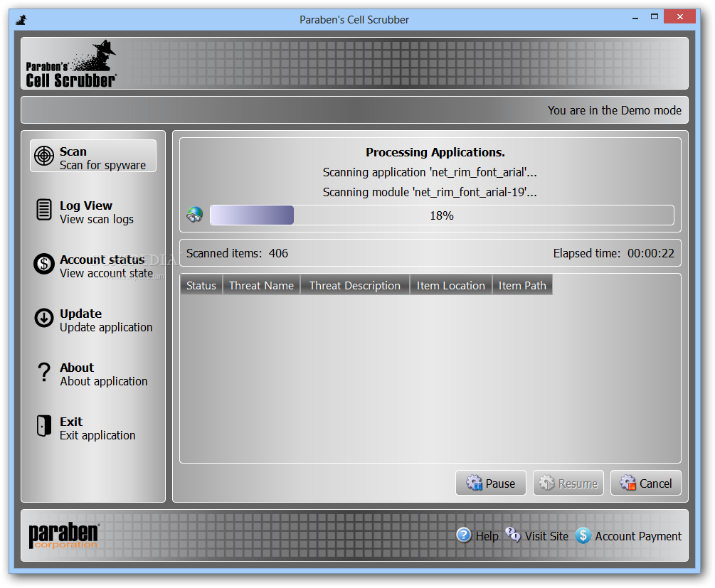Screen dimensions: 715x588
Task: Minimize the Cell Scrubber window
Action: (x=635, y=17)
